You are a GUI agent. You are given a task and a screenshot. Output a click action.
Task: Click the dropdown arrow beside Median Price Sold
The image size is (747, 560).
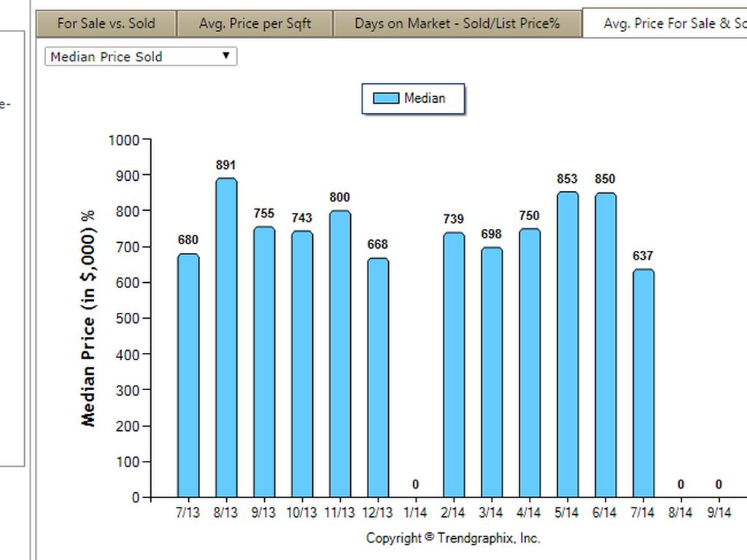[x=226, y=56]
